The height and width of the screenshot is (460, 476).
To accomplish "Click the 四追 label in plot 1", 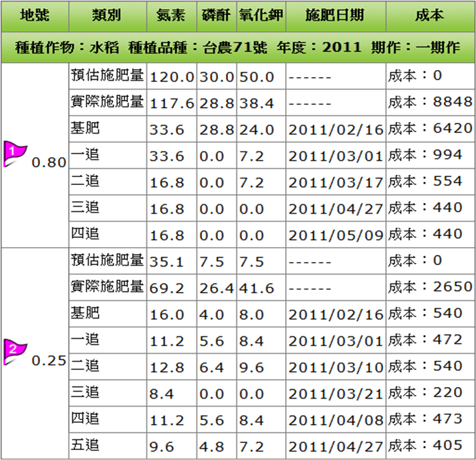I will pyautogui.click(x=85, y=234).
